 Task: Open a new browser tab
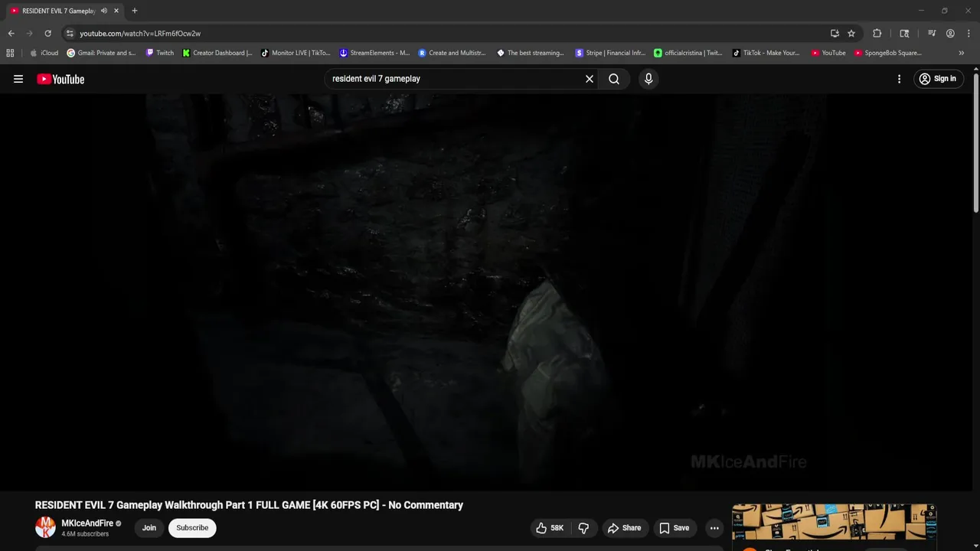[x=135, y=11]
